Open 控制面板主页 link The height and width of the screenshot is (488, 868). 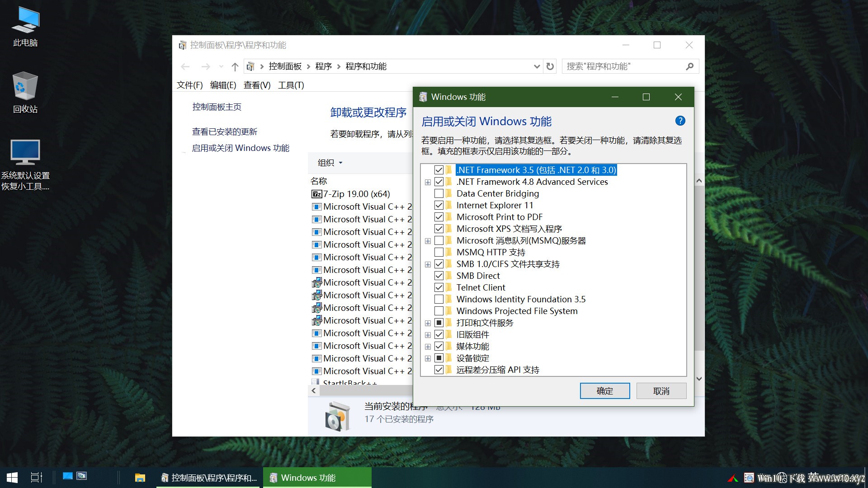click(x=217, y=107)
